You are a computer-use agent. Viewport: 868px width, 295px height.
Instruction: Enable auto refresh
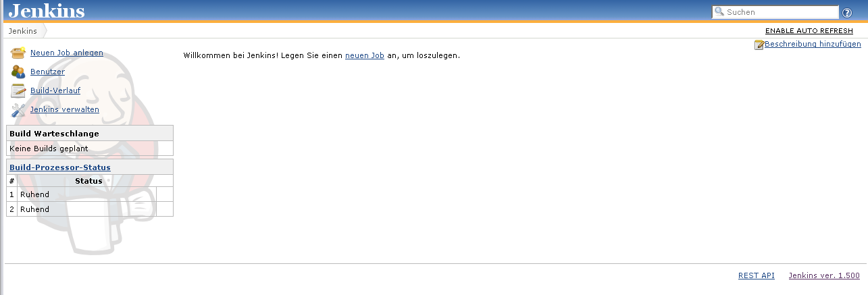pos(813,31)
